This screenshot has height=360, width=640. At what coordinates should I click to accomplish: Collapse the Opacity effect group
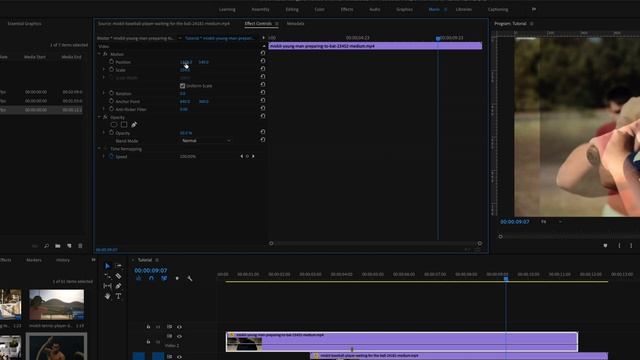pyautogui.click(x=99, y=117)
